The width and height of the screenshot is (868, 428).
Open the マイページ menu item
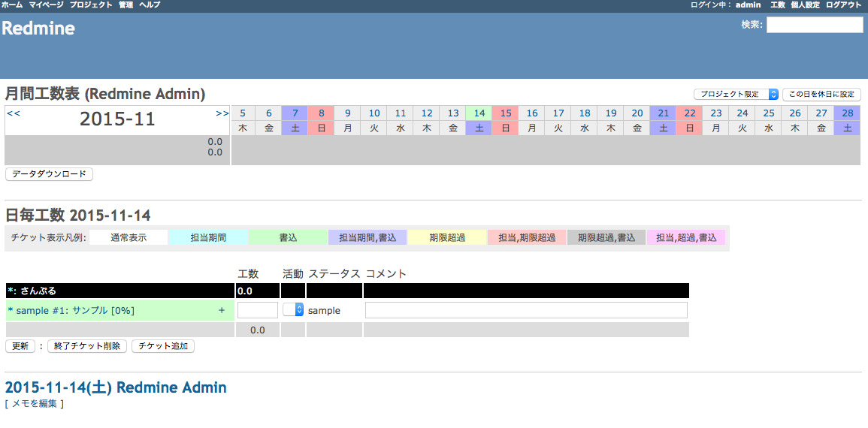[x=46, y=5]
